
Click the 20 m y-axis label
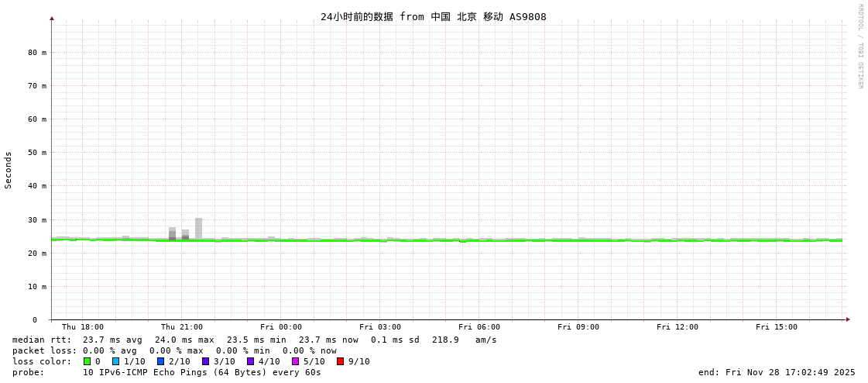tap(37, 254)
